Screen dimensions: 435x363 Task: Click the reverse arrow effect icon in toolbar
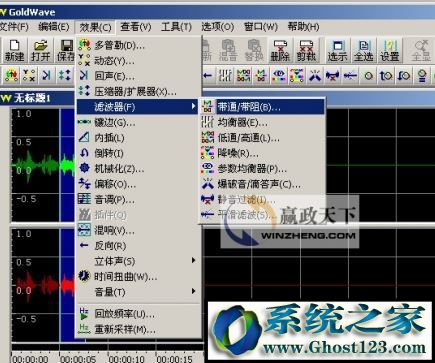208,76
